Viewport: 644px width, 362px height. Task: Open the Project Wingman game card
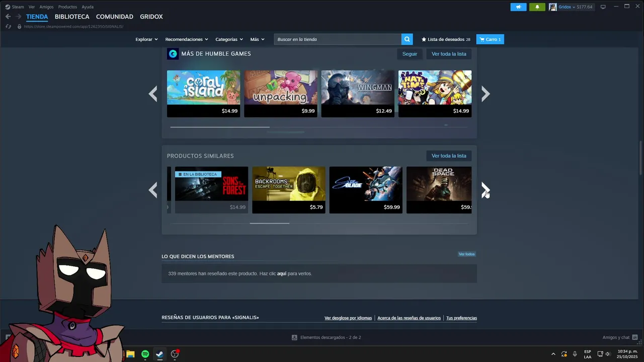358,94
